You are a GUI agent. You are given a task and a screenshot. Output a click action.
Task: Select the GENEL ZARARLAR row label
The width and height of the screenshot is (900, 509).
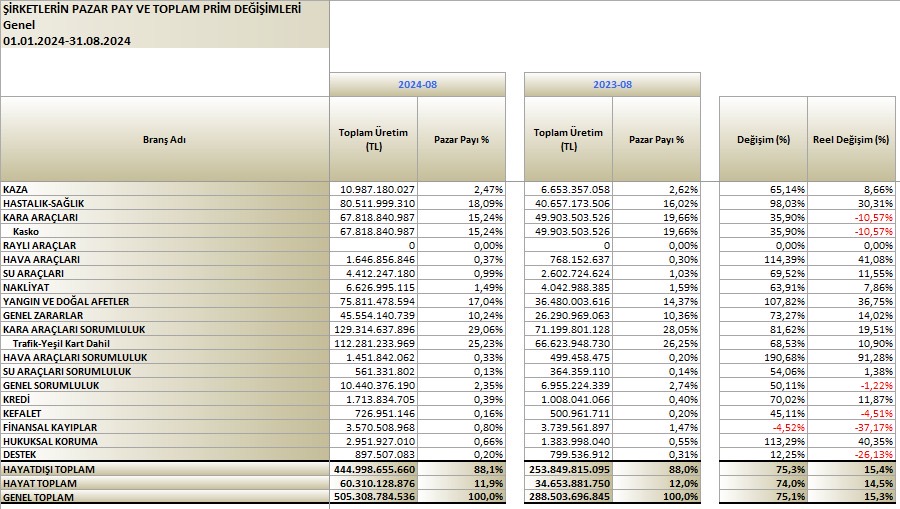click(x=43, y=315)
